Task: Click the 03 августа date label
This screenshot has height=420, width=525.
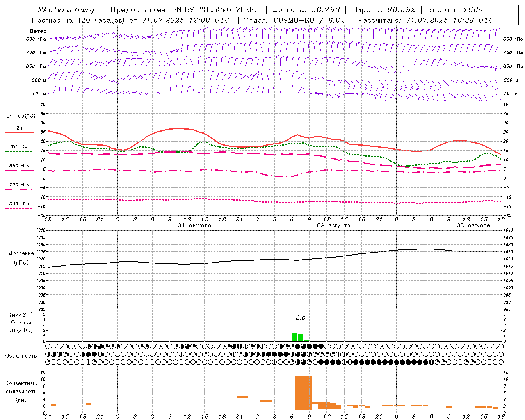Action: [473, 226]
